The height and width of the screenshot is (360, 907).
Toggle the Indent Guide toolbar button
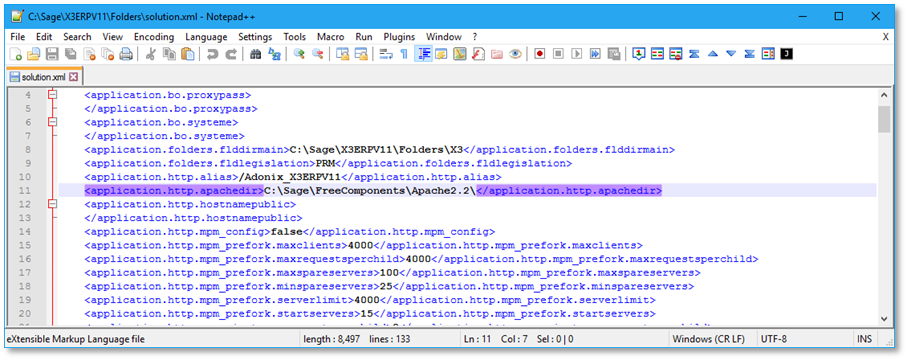pyautogui.click(x=423, y=54)
